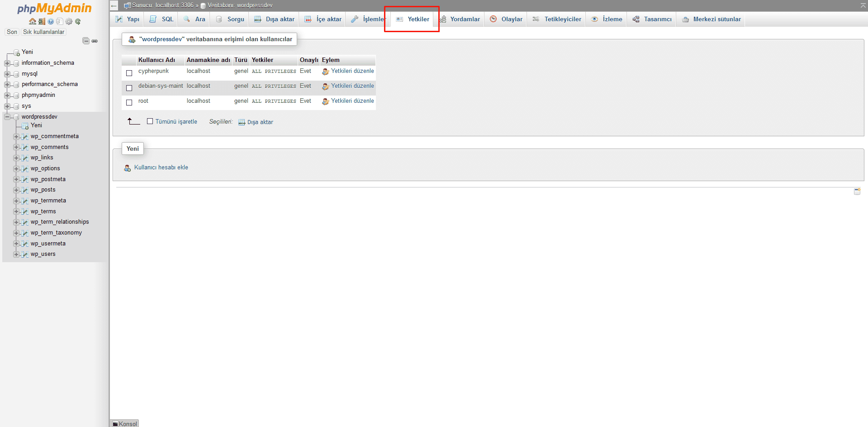Check the root user checkbox
Image resolution: width=868 pixels, height=427 pixels.
point(129,103)
